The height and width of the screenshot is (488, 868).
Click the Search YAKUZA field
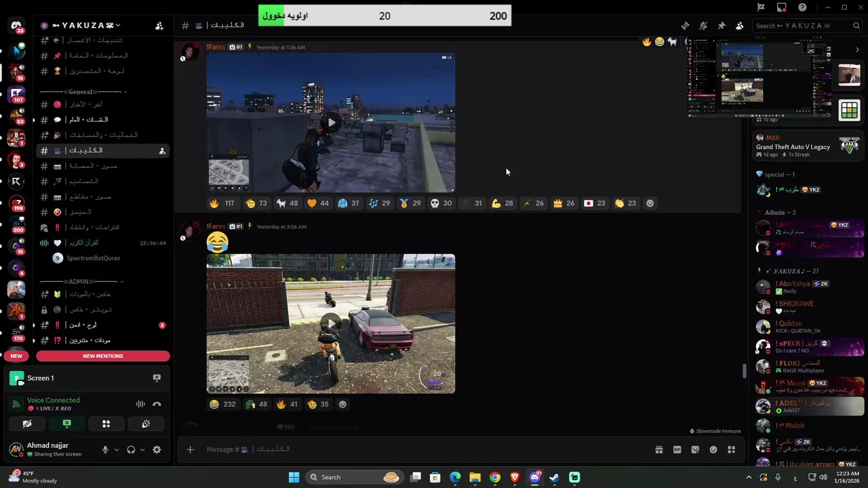pos(807,26)
